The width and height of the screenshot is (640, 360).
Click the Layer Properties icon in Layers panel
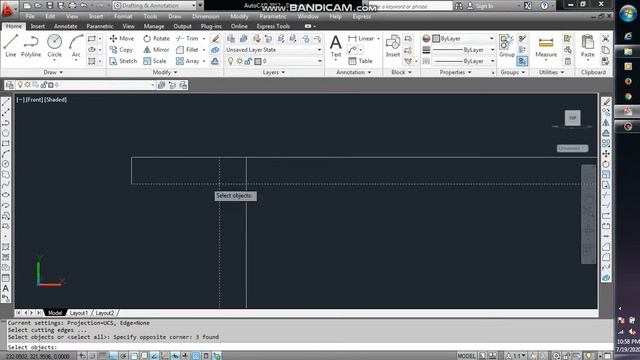[x=231, y=38]
